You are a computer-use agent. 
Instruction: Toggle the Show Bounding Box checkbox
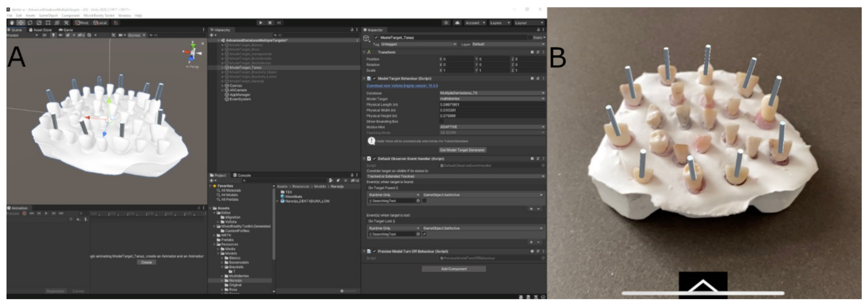click(441, 121)
